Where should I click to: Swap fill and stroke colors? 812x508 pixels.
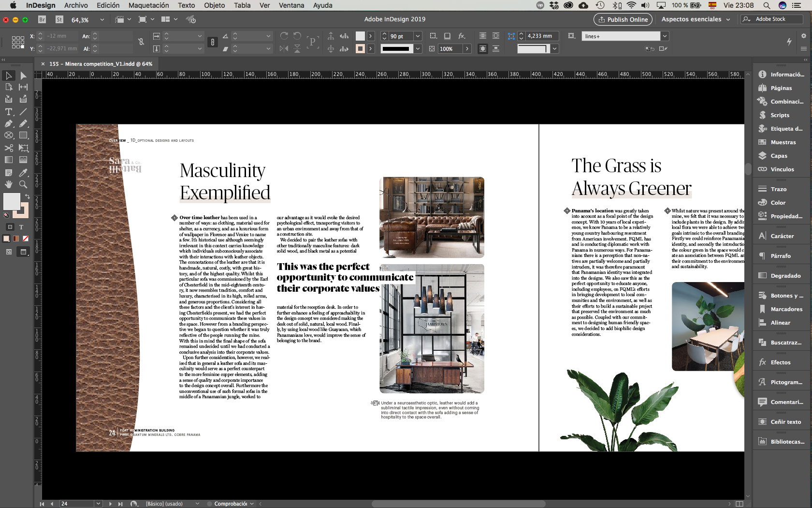tap(27, 196)
